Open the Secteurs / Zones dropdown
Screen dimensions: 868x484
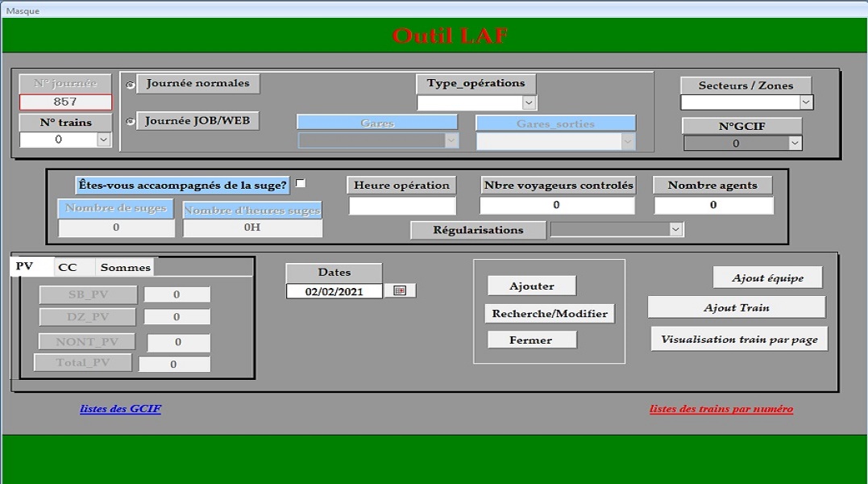[x=805, y=102]
